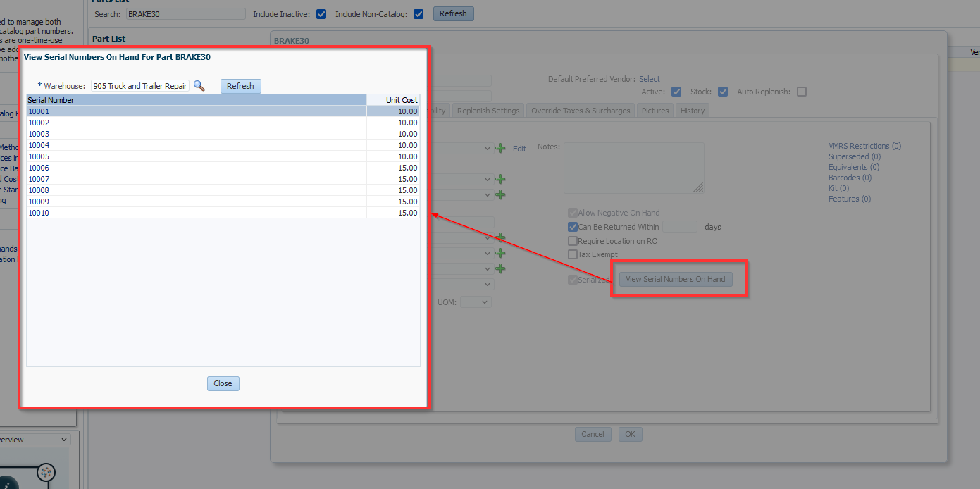Uncheck the Stock checkbox
This screenshot has height=489, width=980.
click(x=723, y=92)
